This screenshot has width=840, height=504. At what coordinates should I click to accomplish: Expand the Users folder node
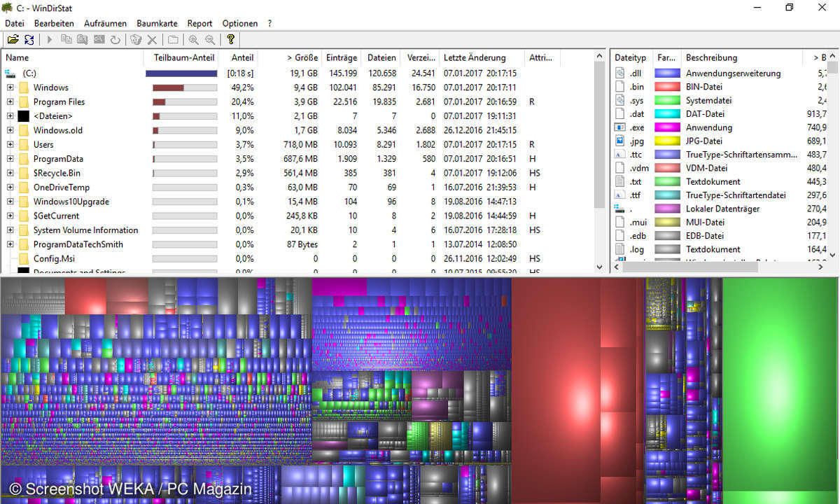click(x=10, y=144)
